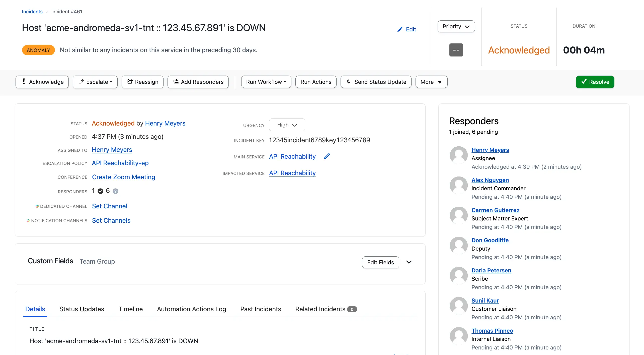Open the More actions dropdown
The width and height of the screenshot is (644, 355).
(x=431, y=82)
